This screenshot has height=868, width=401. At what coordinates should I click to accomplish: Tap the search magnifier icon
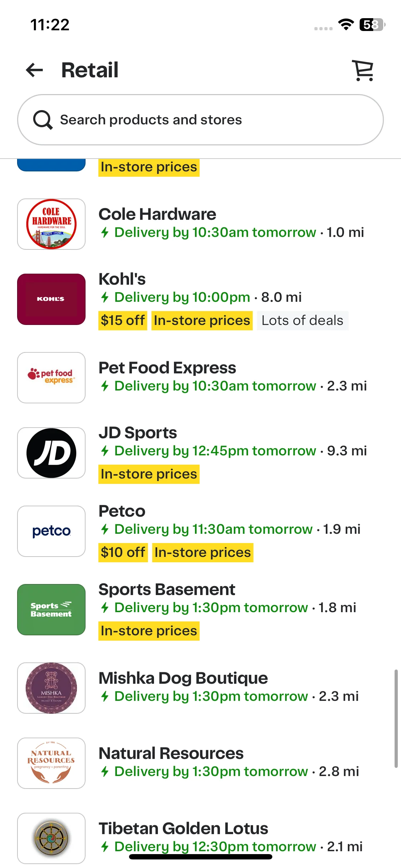43,120
